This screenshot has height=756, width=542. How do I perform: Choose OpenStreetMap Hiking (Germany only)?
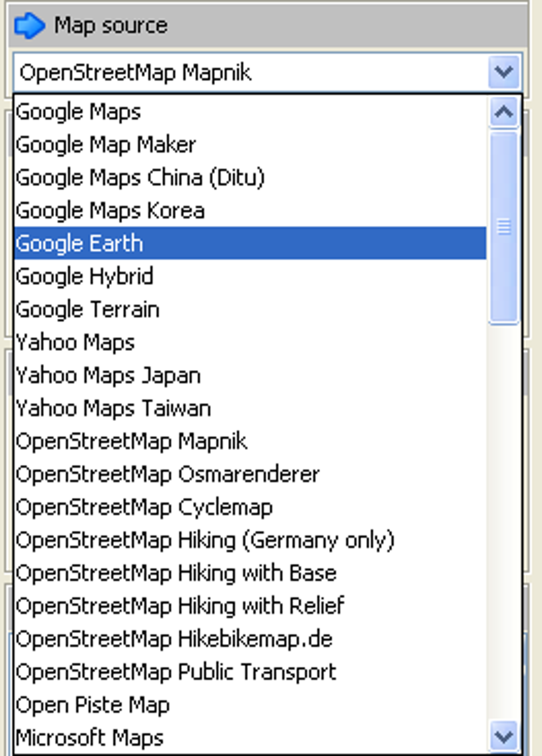click(x=250, y=540)
